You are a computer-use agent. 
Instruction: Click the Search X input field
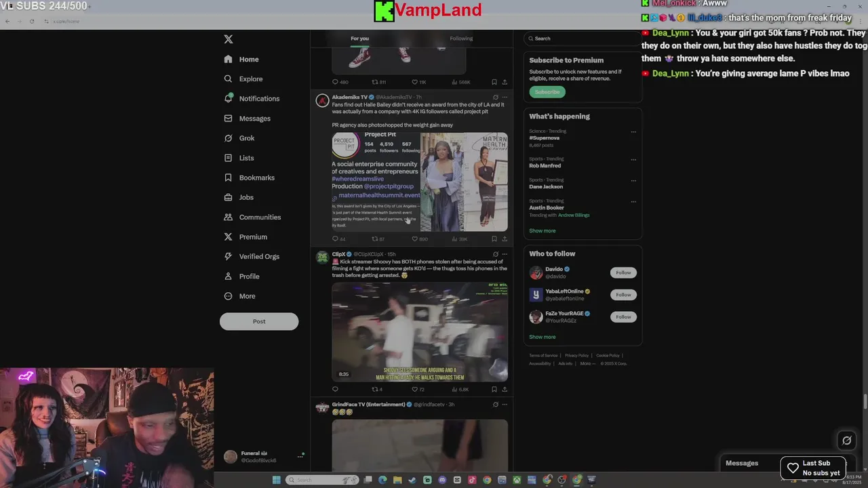click(583, 39)
